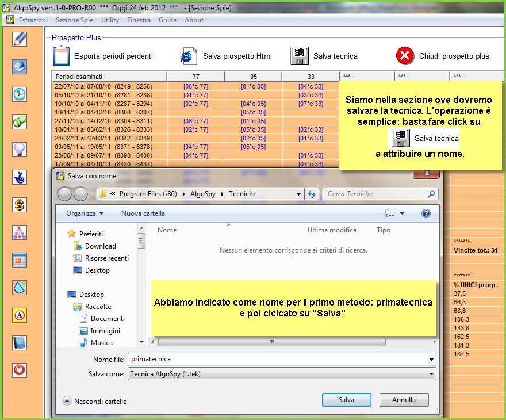
Task: Open the address path history dropdown
Action: pos(298,194)
